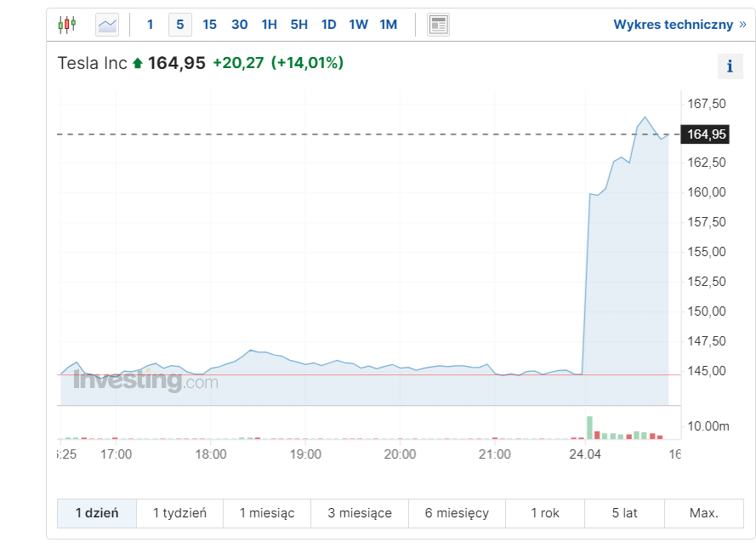Screen dimensions: 756x548
Task: Click the 18:00 time axis label
Action: coord(211,454)
